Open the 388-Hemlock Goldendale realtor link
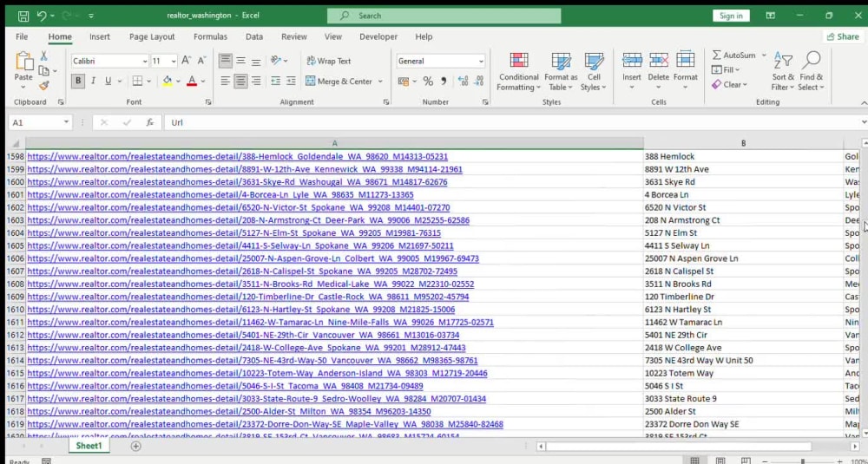The height and width of the screenshot is (464, 868). click(x=238, y=156)
